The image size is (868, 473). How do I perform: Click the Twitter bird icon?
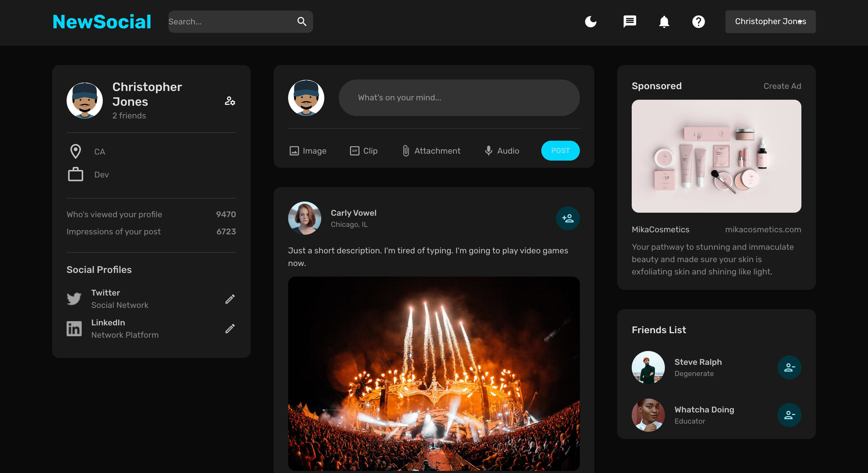74,299
